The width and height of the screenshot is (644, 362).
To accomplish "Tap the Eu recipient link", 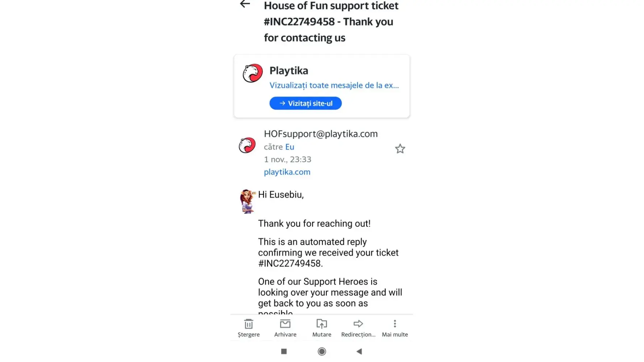I will [x=289, y=147].
